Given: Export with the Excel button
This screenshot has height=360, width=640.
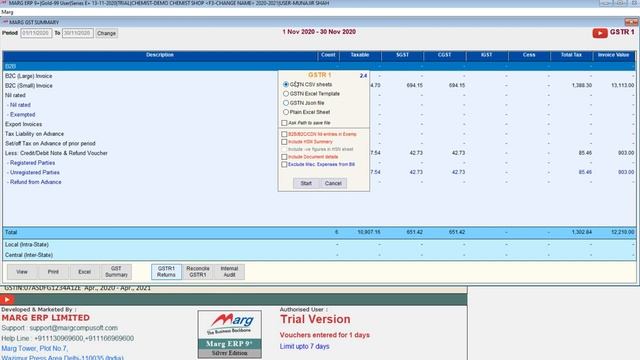Looking at the screenshot, I should click(84, 272).
